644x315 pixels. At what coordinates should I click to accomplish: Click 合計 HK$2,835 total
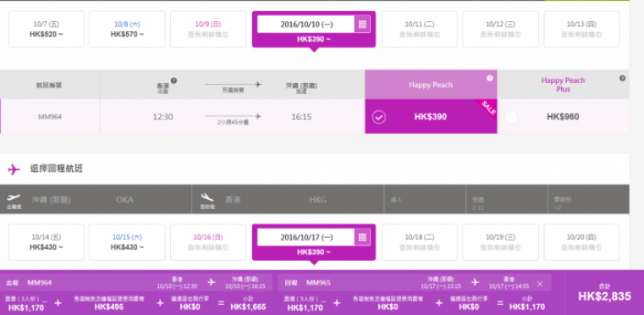click(x=604, y=292)
